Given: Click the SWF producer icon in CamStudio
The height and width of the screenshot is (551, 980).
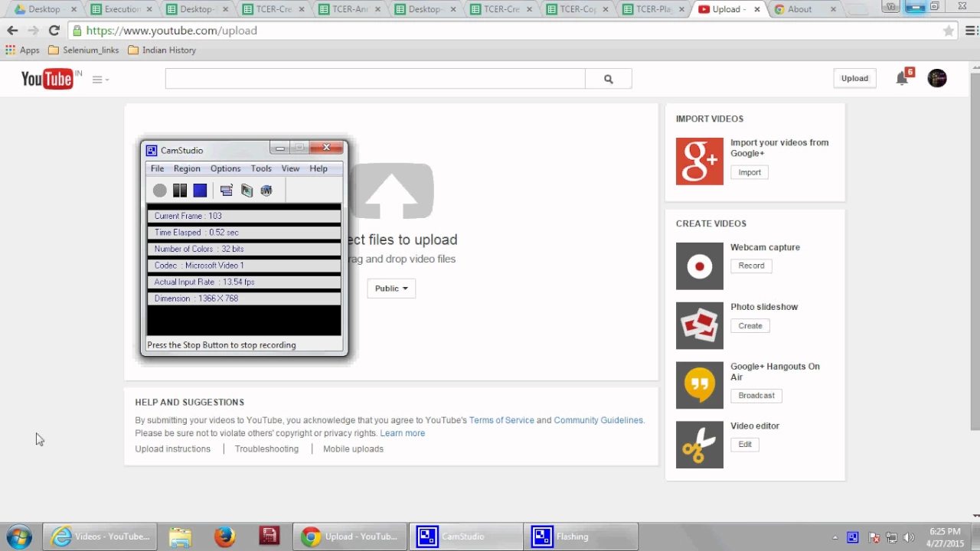Looking at the screenshot, I should pos(266,191).
